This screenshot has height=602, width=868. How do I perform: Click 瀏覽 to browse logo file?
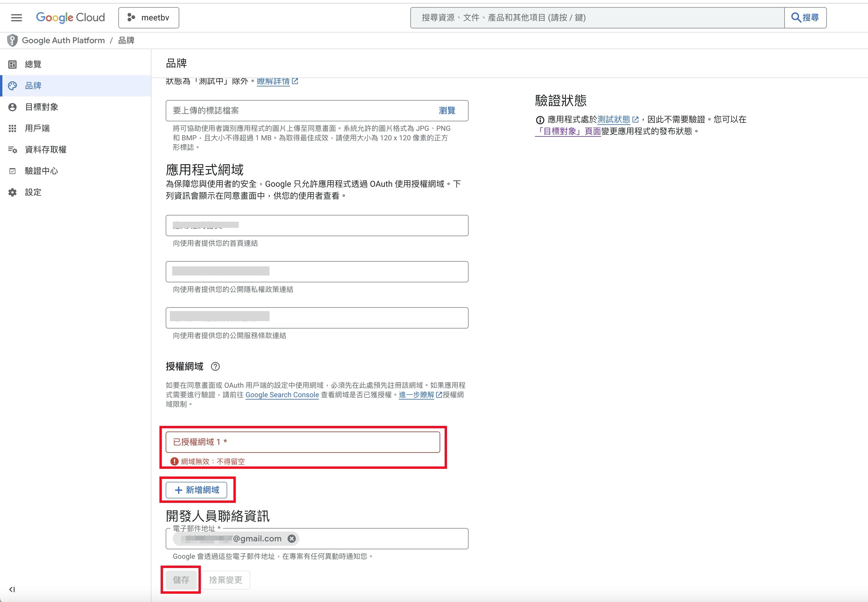point(447,110)
